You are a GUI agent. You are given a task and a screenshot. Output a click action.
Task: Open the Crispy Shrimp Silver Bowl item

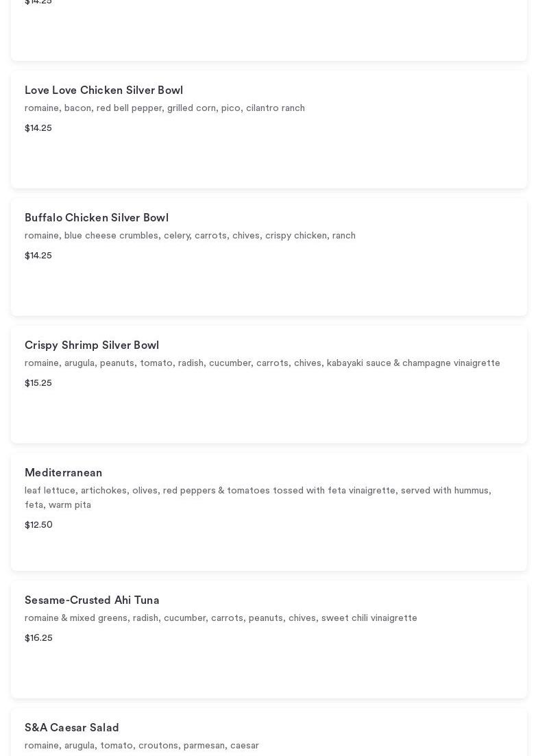(92, 345)
